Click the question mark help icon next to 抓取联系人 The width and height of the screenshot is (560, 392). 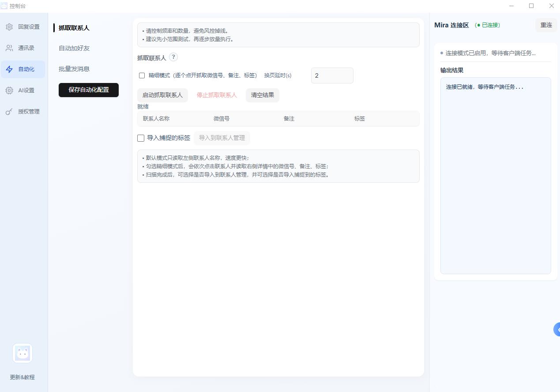(173, 57)
